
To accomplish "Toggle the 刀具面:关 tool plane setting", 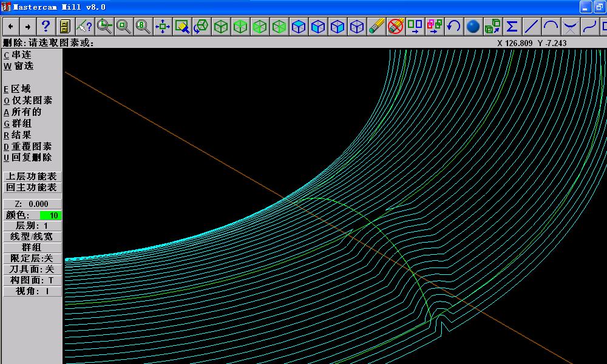I will pos(32,269).
